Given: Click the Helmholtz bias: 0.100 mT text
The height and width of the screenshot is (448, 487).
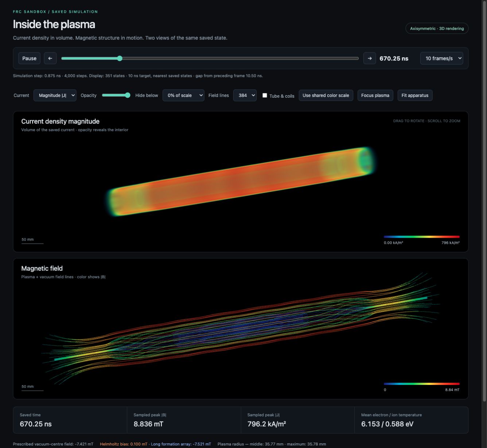Looking at the screenshot, I should coord(124,444).
